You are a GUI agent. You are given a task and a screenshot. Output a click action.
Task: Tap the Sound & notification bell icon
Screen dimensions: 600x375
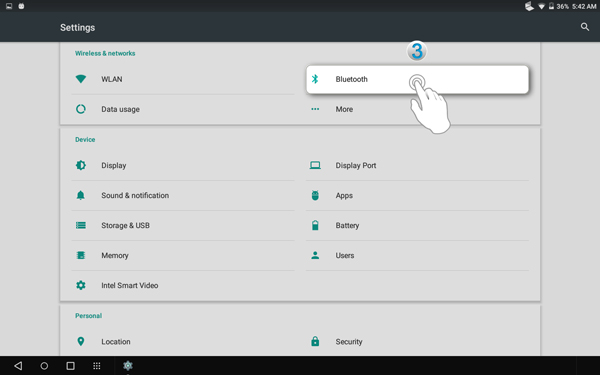coord(81,195)
